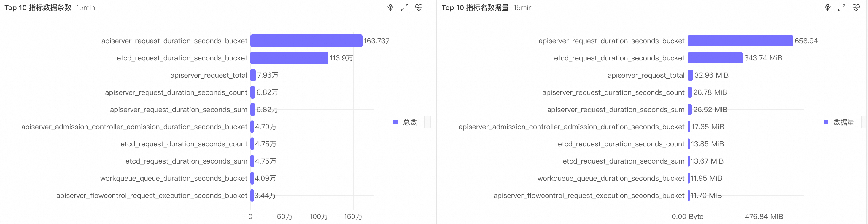Click heart monitor icon on right panel
Viewport: 868px width, 224px height.
coord(856,7)
